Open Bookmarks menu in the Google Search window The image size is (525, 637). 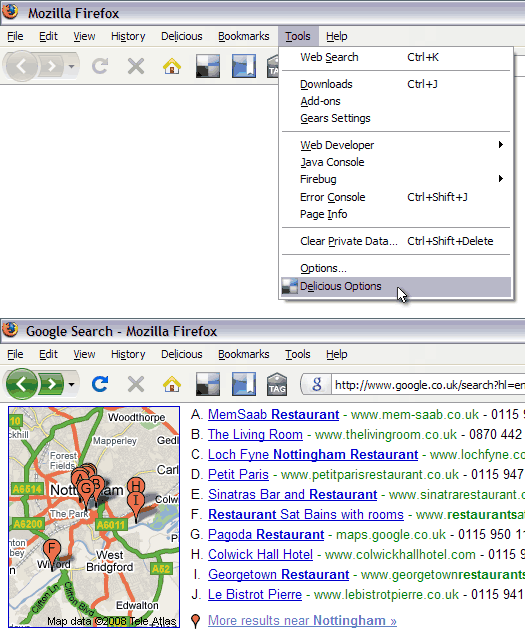point(243,354)
